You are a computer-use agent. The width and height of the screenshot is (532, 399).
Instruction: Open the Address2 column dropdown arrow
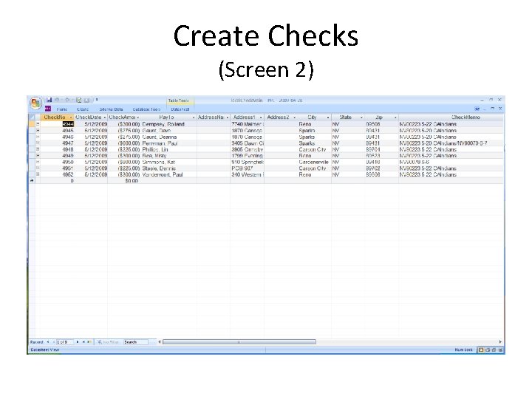pyautogui.click(x=295, y=117)
